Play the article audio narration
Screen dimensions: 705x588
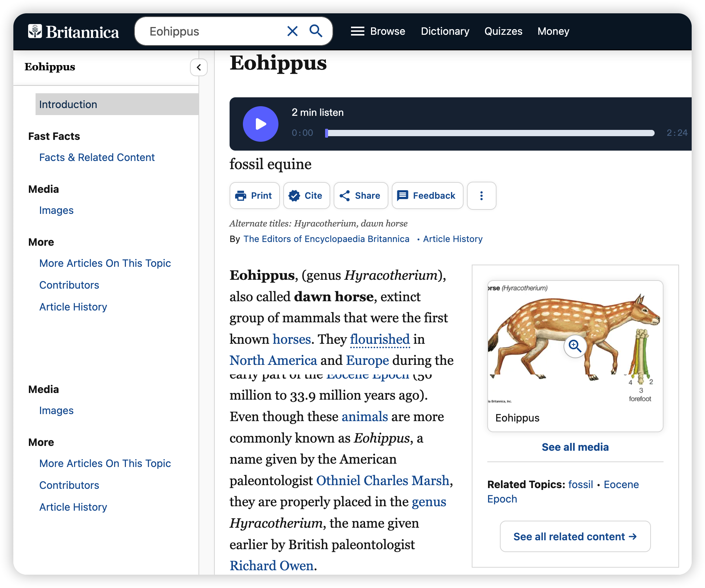(x=261, y=124)
